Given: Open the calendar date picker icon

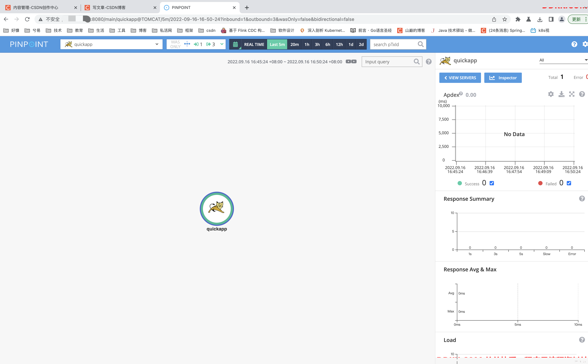Looking at the screenshot, I should 235,45.
